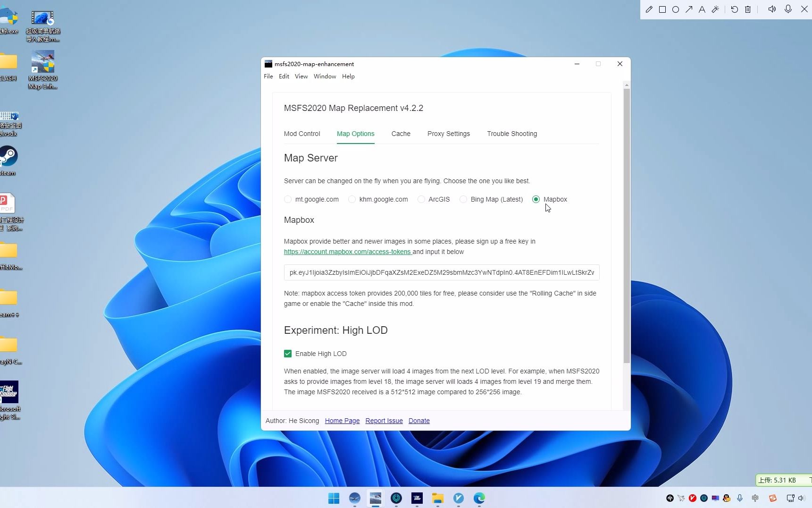The height and width of the screenshot is (508, 812).
Task: Switch to the Mod Control tab
Action: (302, 134)
